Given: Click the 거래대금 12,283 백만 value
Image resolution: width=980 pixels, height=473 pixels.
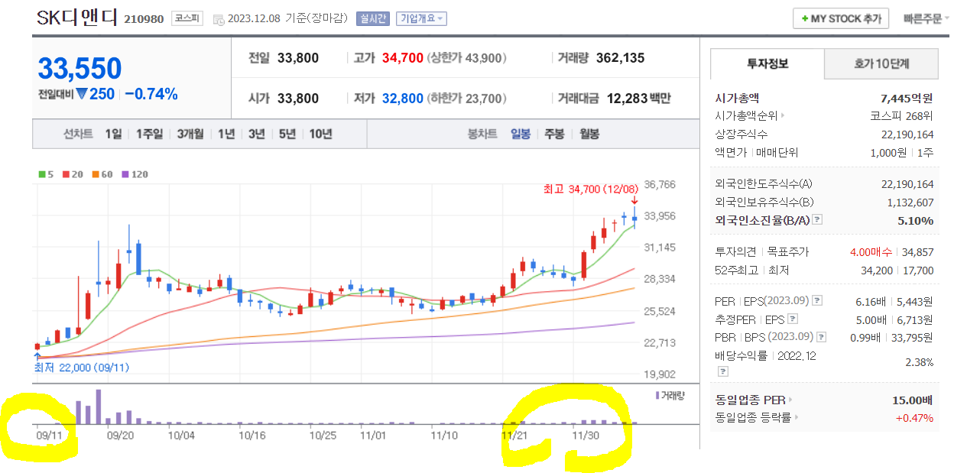Looking at the screenshot, I should pyautogui.click(x=639, y=99).
